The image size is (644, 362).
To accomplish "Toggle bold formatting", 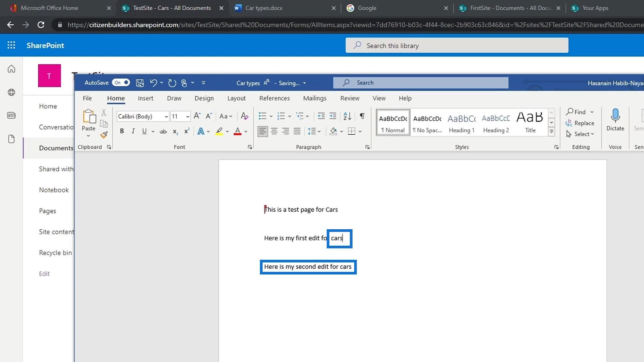I will [x=122, y=131].
